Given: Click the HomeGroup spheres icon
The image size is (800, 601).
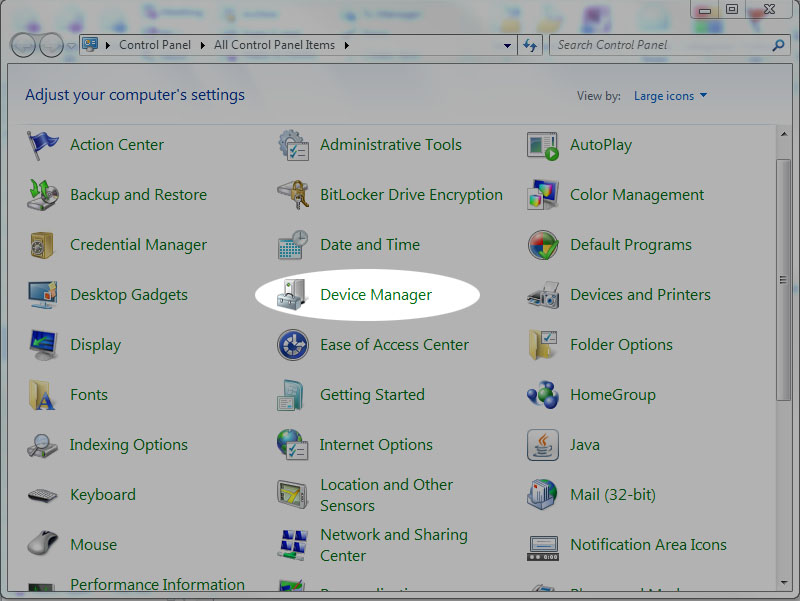Looking at the screenshot, I should point(543,394).
